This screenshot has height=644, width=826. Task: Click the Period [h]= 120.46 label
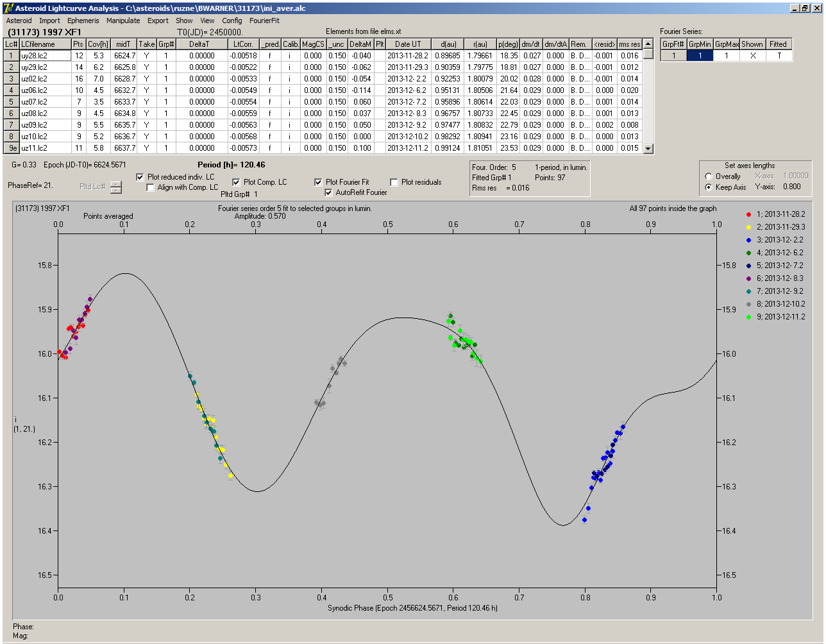pyautogui.click(x=232, y=165)
